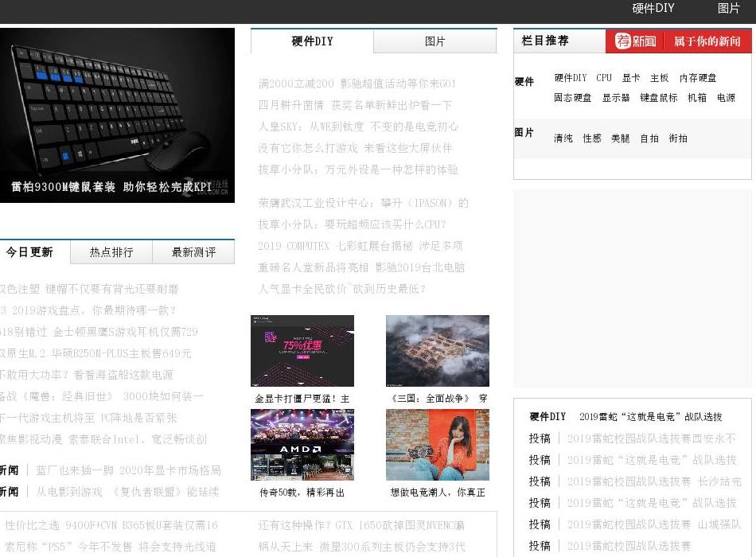Open the 美腿 picture category

click(x=621, y=138)
